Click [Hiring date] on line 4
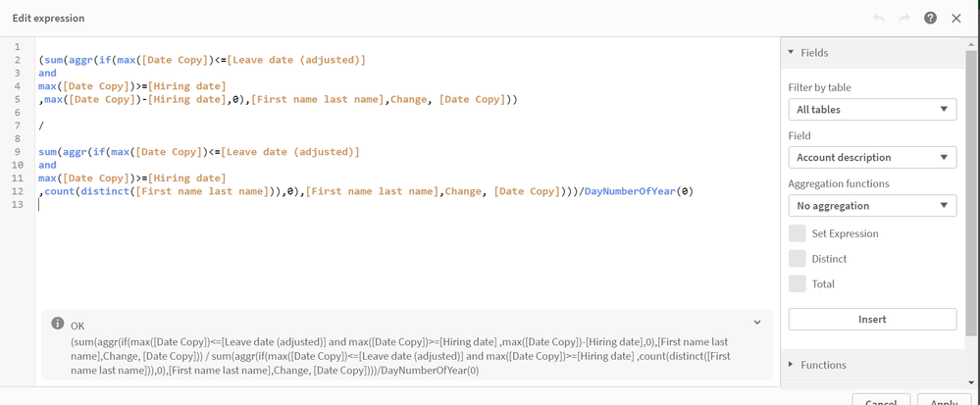The image size is (980, 405). [185, 85]
